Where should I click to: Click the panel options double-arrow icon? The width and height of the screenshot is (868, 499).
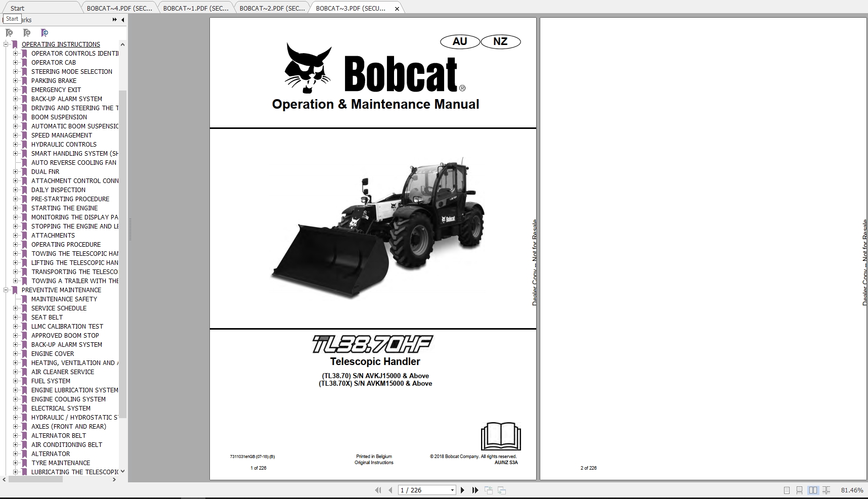coord(114,19)
